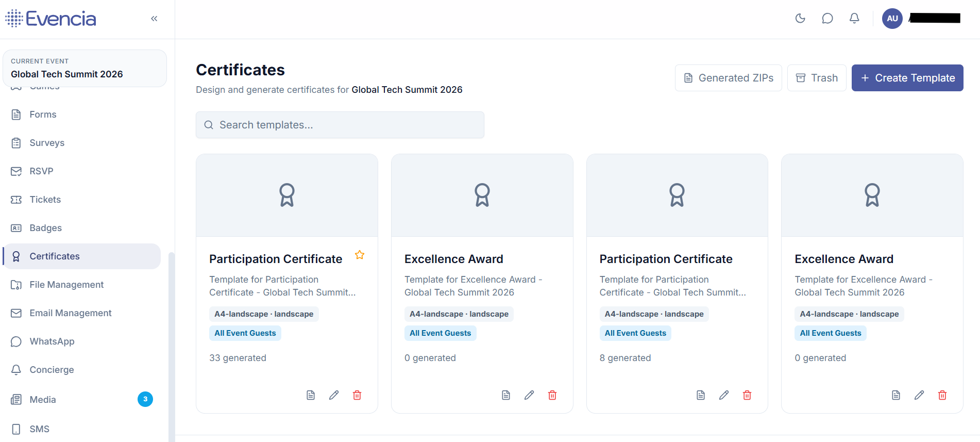Open Surveys in the sidebar
The width and height of the screenshot is (980, 442).
point(82,143)
